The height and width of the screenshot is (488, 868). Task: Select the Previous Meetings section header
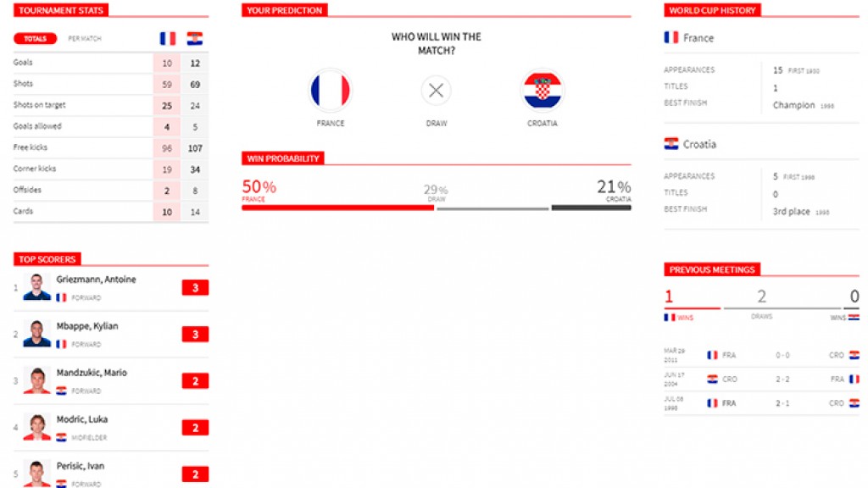[712, 270]
